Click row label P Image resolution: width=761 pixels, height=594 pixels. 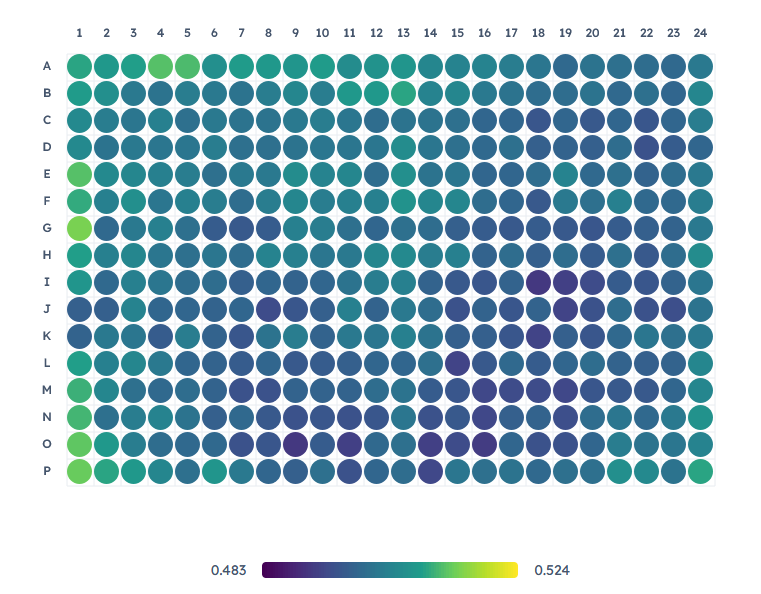47,471
